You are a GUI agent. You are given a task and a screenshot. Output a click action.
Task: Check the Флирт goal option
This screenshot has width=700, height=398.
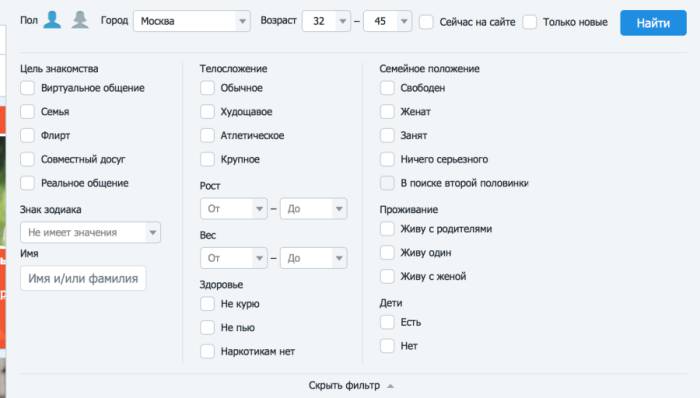coord(27,135)
